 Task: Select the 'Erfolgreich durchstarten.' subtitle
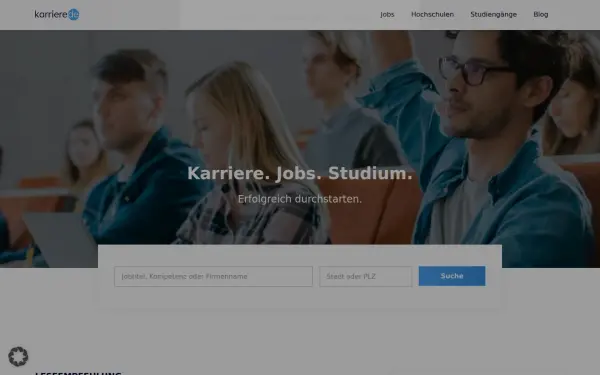click(300, 199)
